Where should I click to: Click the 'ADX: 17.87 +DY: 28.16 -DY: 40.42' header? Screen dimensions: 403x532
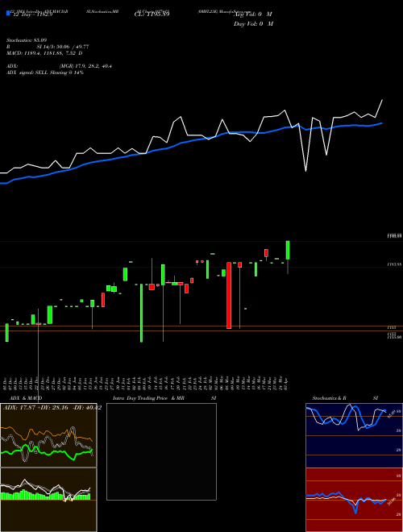click(x=52, y=408)
